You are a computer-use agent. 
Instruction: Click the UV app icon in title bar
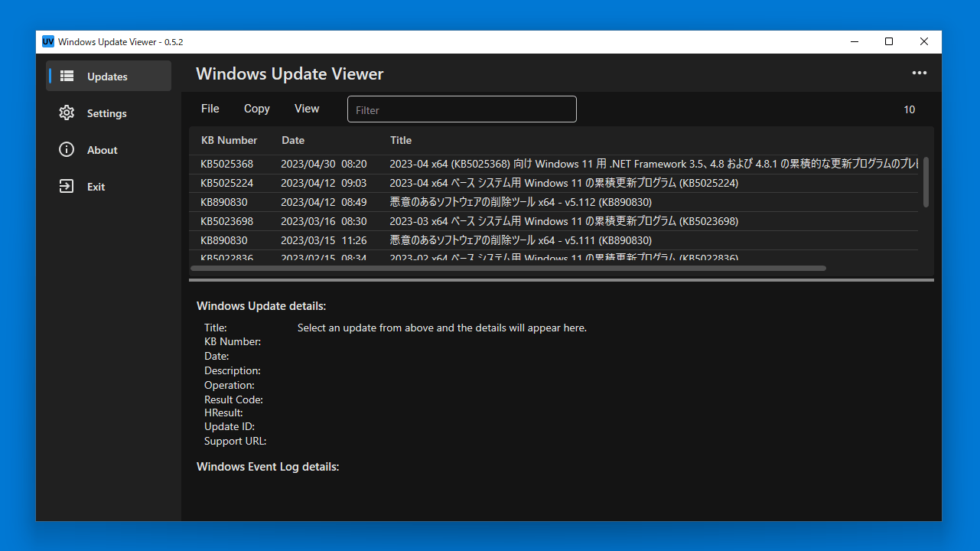[48, 42]
